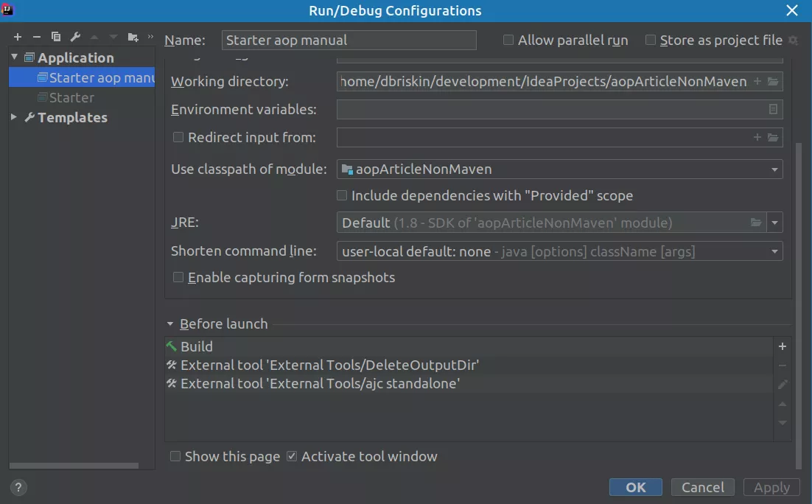Click the Cancel button
812x504 pixels.
point(702,487)
